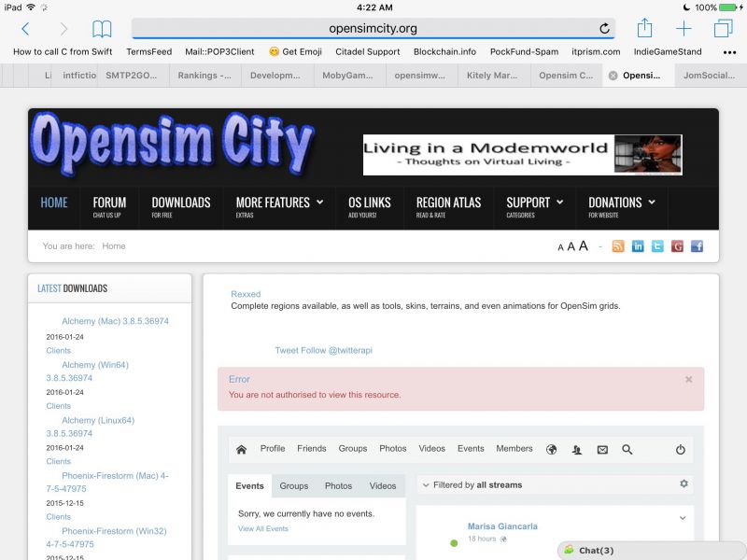Open the Safari share sheet icon

click(x=644, y=28)
